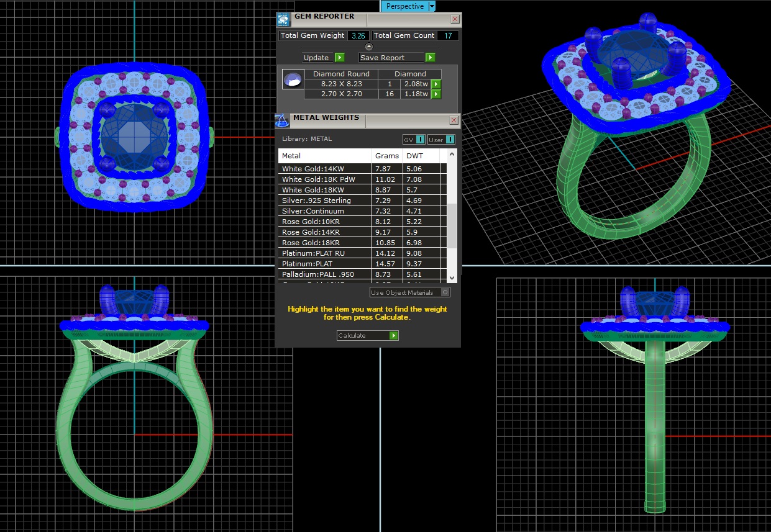This screenshot has width=771, height=532.
Task: Close the Metal Weights panel
Action: (x=454, y=120)
